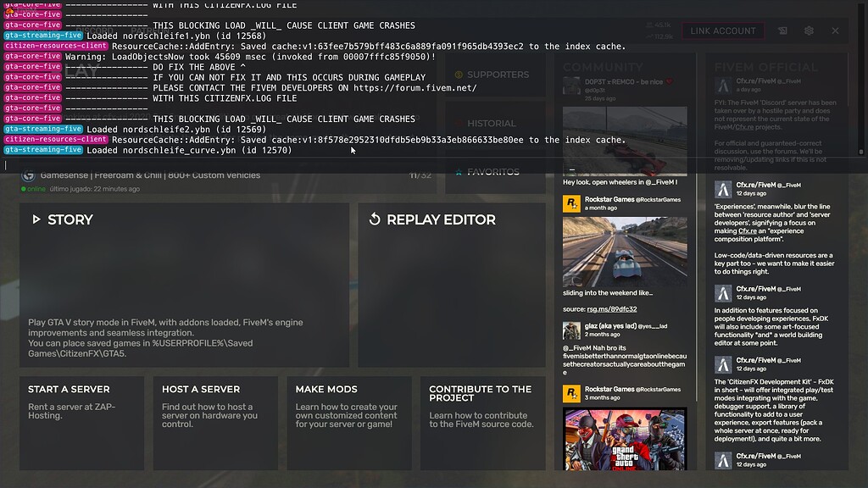The height and width of the screenshot is (488, 868).
Task: Click the COMMUNITY feed heading
Action: pos(603,68)
